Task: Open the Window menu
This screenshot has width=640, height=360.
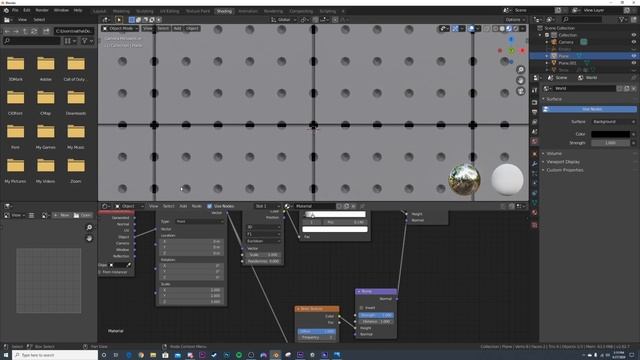Action: coord(61,10)
